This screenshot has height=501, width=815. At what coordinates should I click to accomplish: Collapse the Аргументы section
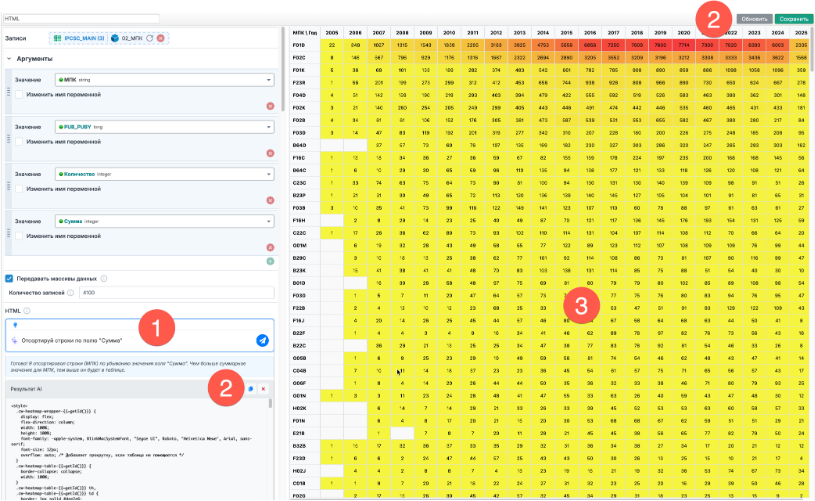pos(9,59)
